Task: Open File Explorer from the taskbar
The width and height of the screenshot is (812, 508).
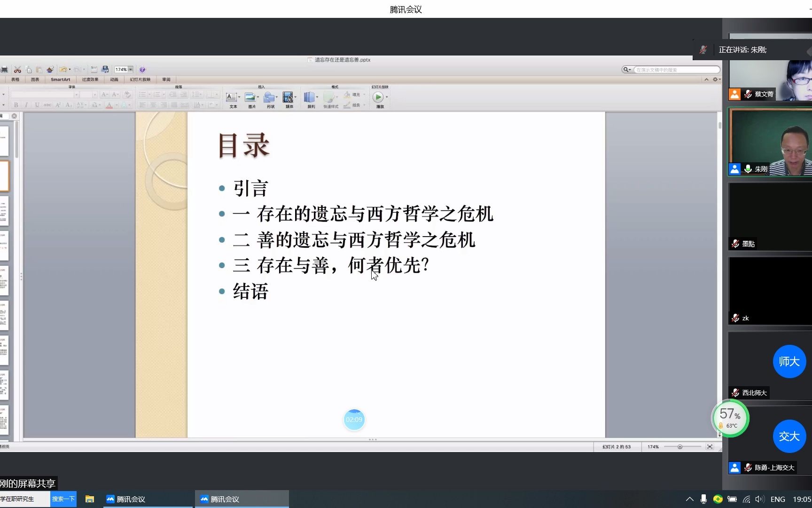Action: click(x=90, y=499)
